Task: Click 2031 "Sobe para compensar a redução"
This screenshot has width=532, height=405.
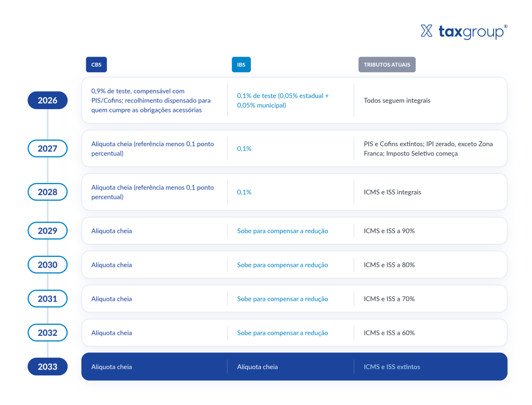Action: 282,299
